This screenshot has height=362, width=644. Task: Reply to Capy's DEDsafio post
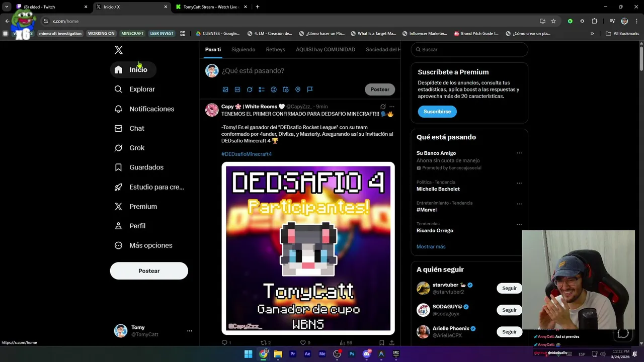(225, 342)
